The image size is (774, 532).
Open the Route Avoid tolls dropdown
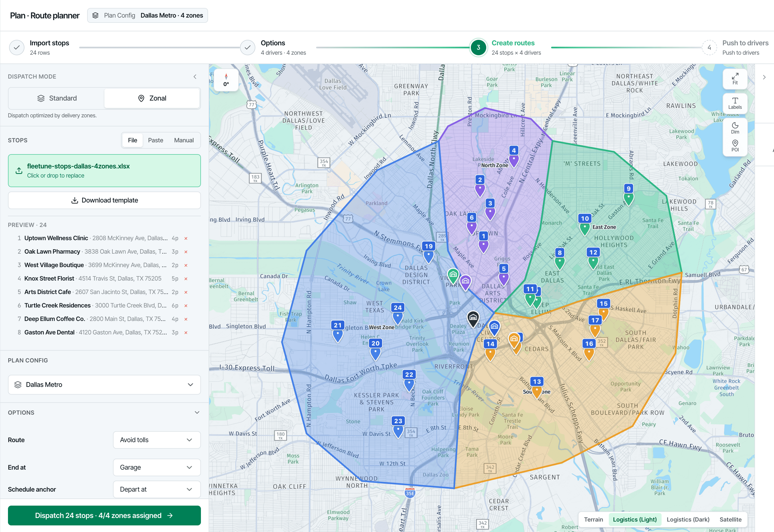157,440
